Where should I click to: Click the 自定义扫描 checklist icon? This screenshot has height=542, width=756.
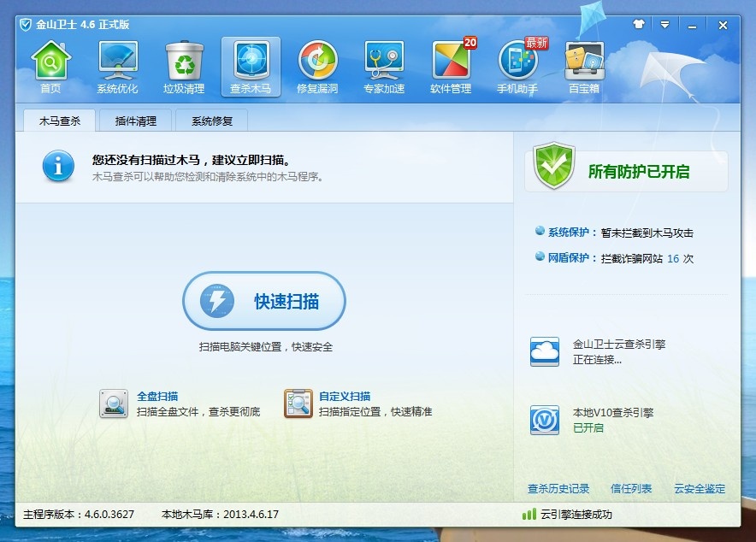[298, 404]
